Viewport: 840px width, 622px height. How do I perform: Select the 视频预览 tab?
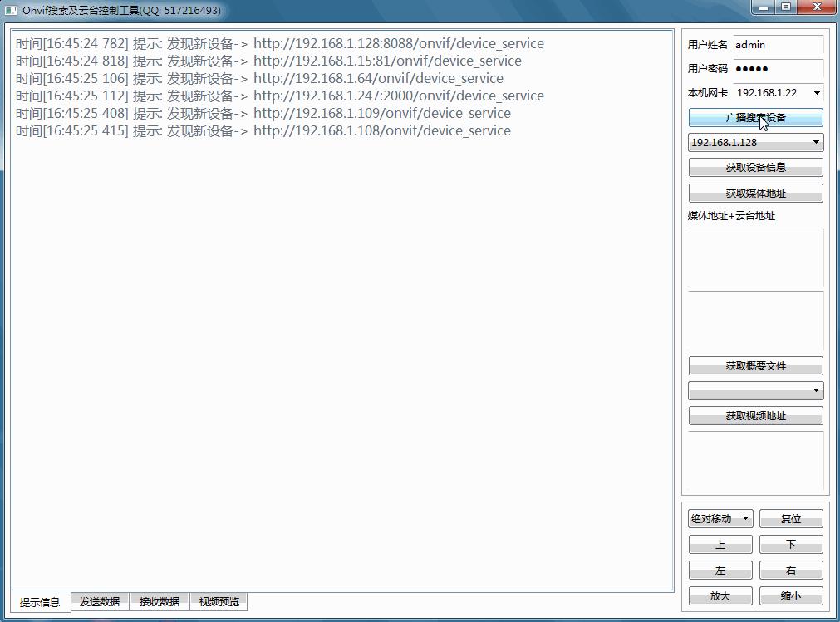(x=219, y=602)
